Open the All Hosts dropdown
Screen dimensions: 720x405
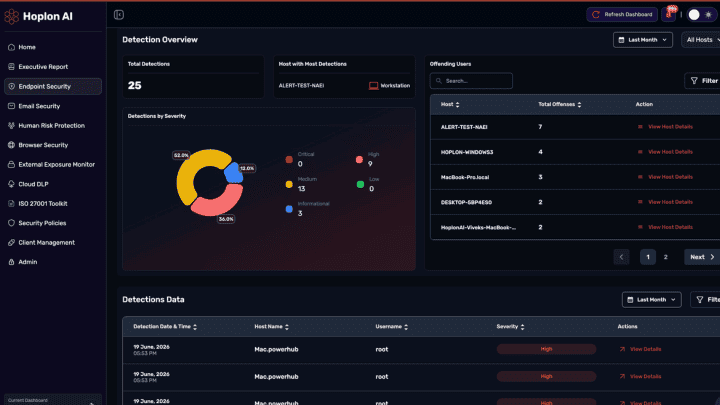(x=701, y=40)
